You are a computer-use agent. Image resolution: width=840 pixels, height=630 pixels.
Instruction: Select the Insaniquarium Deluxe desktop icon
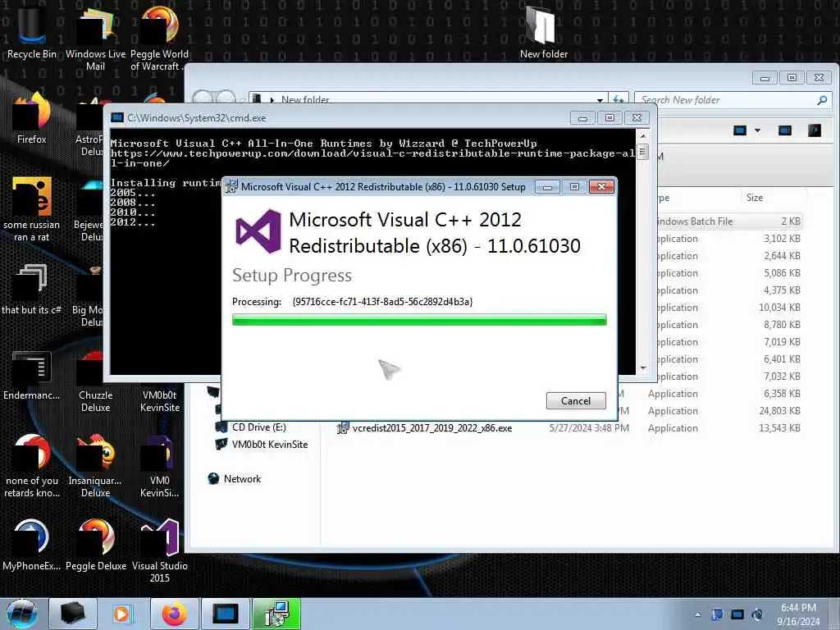point(95,465)
